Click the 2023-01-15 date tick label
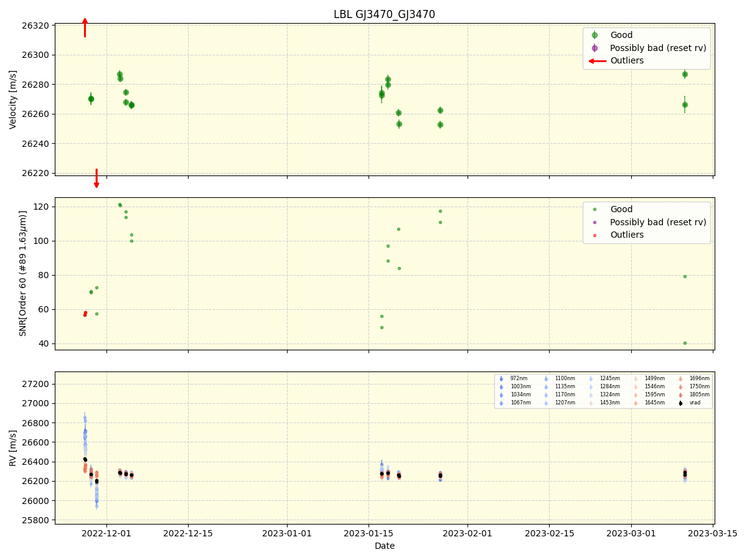The image size is (747, 560). [x=369, y=533]
